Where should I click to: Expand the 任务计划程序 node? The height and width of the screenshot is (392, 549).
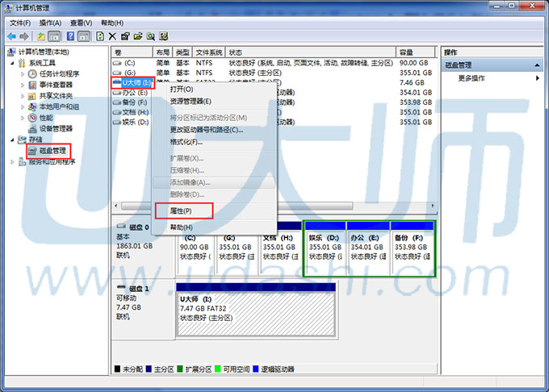click(23, 74)
